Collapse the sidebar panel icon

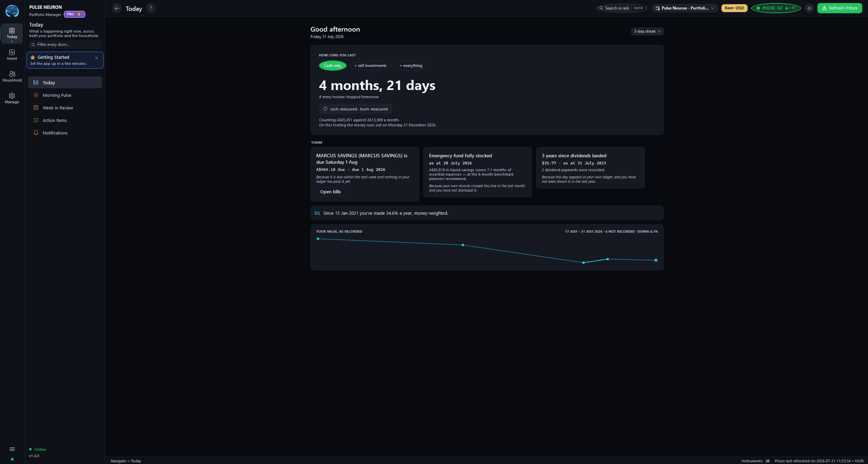[12, 449]
